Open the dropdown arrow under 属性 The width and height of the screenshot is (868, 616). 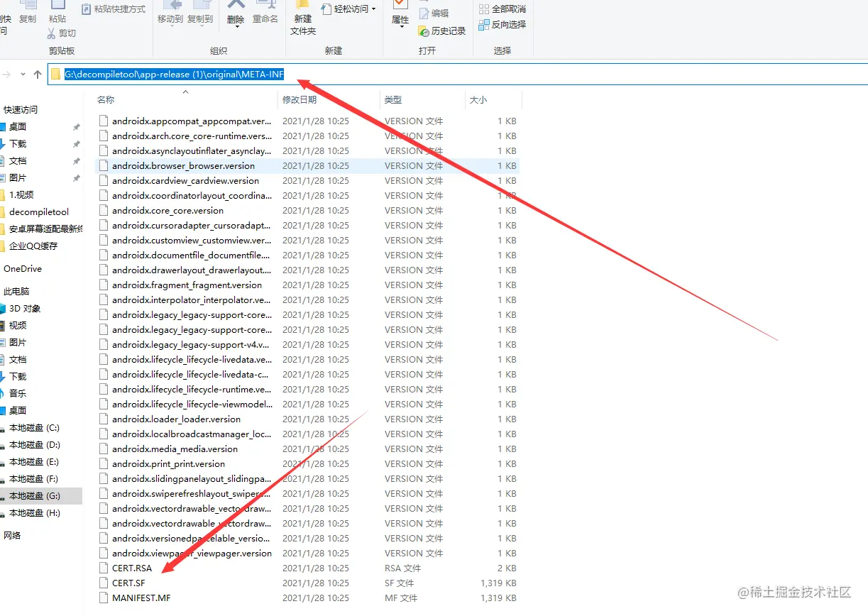[x=401, y=28]
